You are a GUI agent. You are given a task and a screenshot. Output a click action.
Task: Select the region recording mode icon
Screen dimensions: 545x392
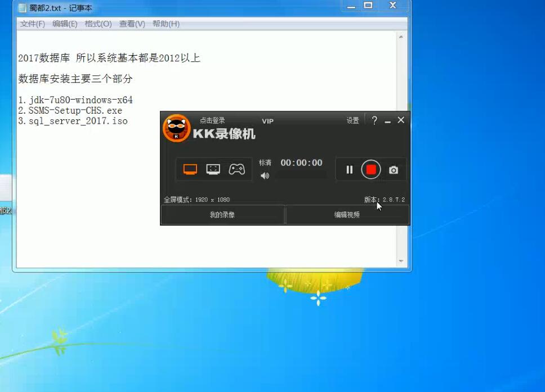213,169
